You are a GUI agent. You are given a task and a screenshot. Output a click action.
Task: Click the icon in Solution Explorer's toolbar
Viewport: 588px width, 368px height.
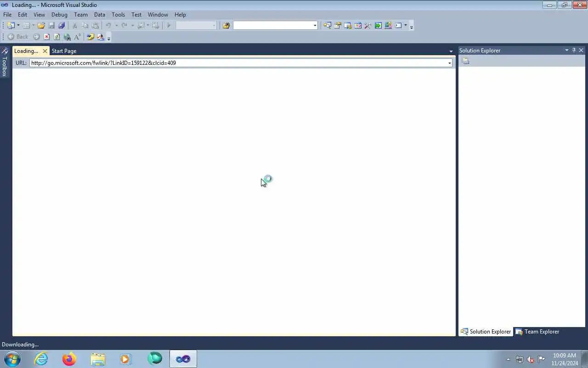(x=465, y=61)
